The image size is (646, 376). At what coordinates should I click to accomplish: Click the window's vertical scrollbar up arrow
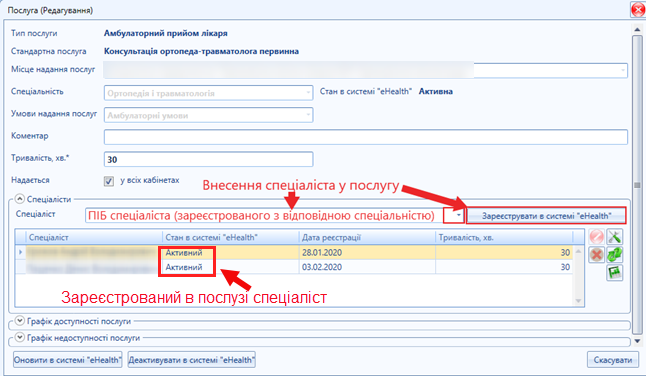pos(637,29)
